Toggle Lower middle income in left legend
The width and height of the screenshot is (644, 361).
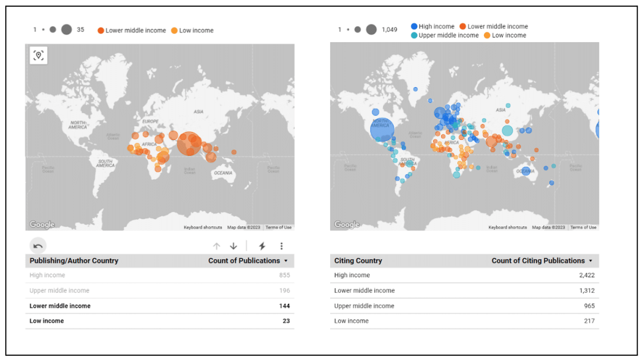point(132,30)
